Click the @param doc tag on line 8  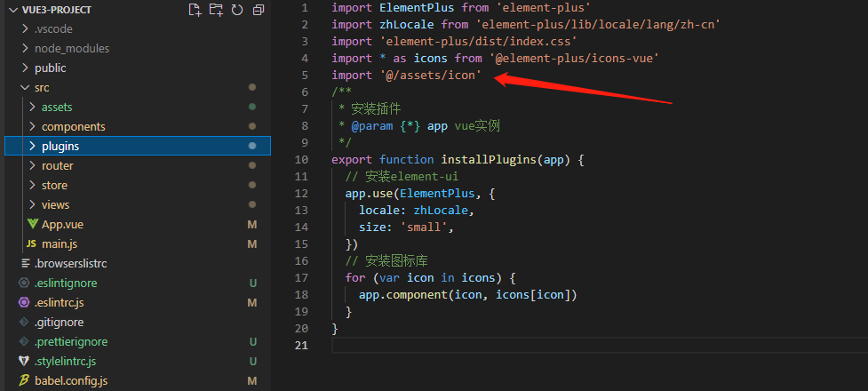point(372,125)
